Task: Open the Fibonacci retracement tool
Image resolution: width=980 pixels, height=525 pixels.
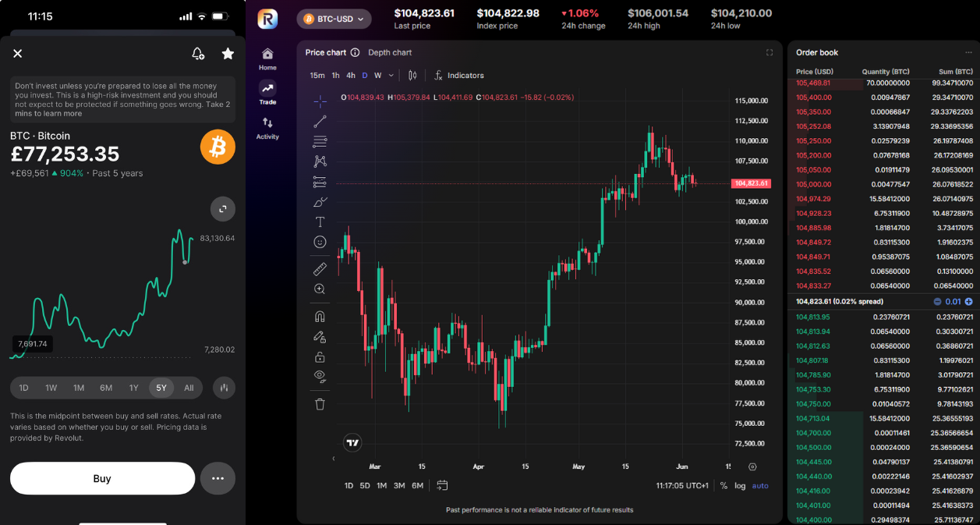Action: point(320,142)
